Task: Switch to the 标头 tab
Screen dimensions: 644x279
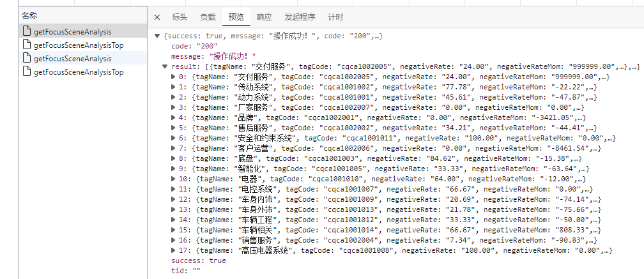Action: click(x=180, y=17)
